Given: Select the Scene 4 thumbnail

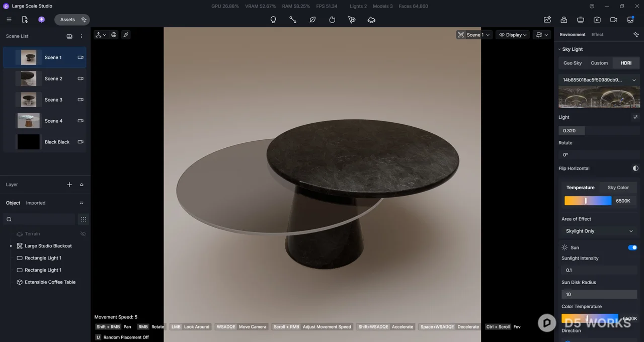Looking at the screenshot, I should pos(28,121).
